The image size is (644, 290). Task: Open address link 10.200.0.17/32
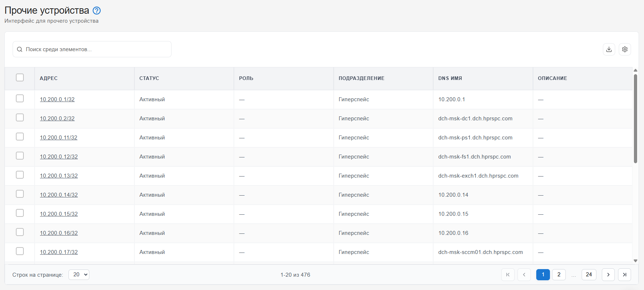pos(59,252)
